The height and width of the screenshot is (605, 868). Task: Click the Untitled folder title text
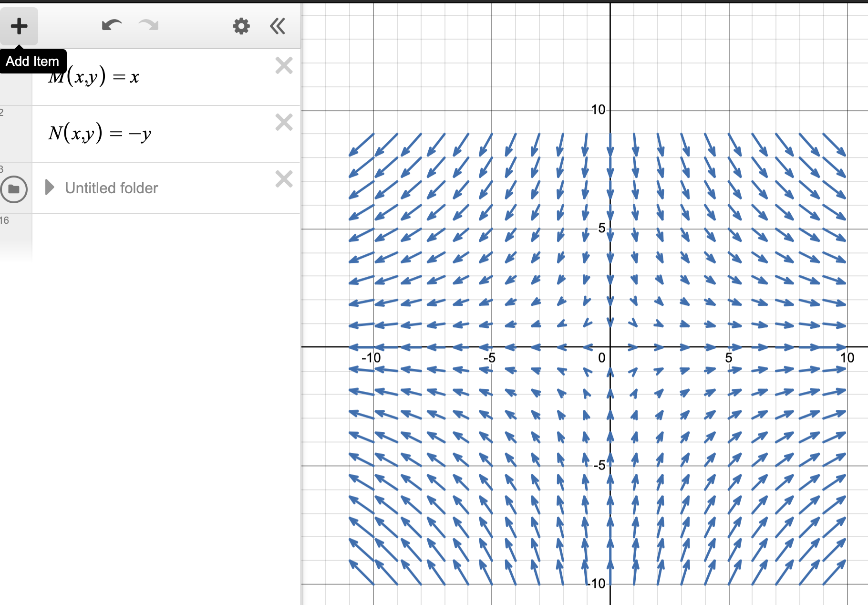click(x=111, y=188)
